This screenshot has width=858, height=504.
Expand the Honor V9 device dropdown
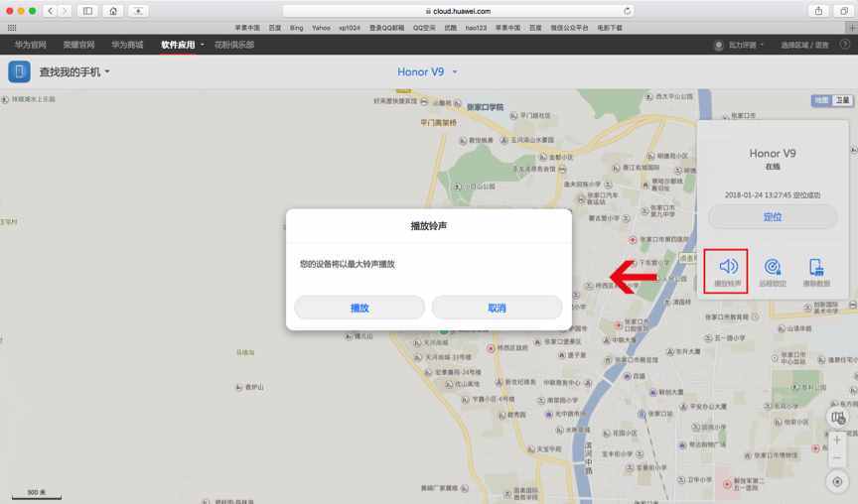454,71
